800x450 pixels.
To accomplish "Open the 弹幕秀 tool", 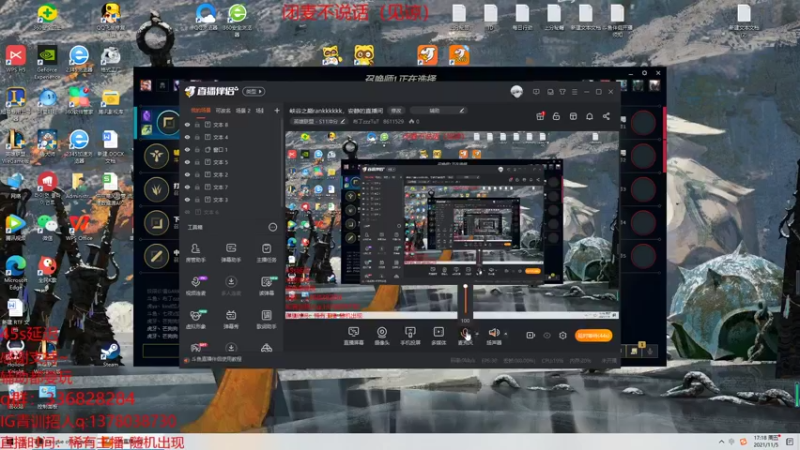I will pos(231,319).
